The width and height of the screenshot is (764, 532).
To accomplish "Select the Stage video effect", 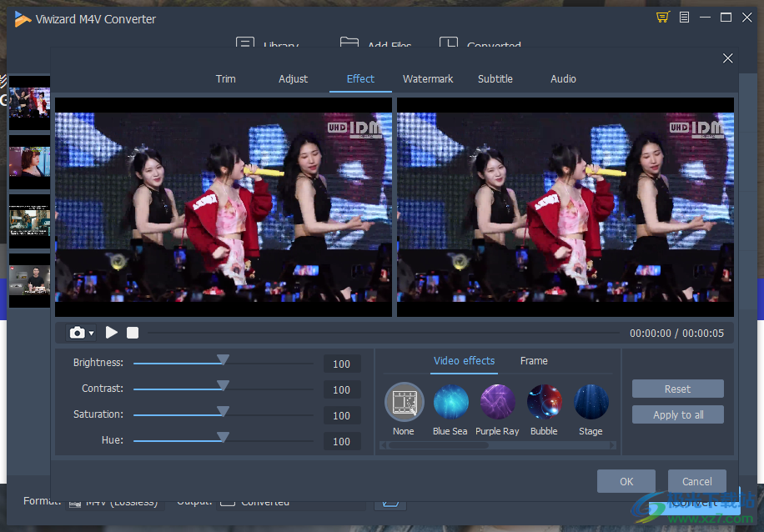I will point(591,403).
